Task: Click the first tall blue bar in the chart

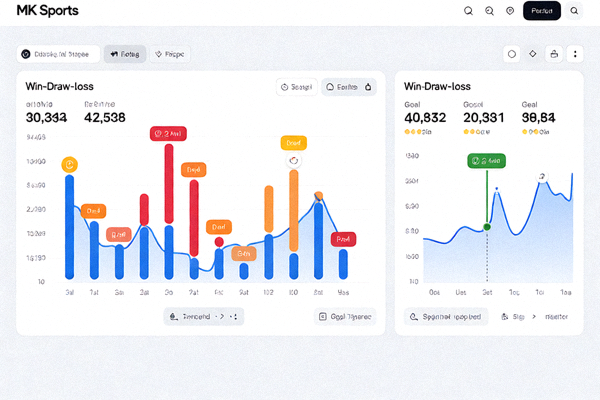Action: [x=69, y=227]
